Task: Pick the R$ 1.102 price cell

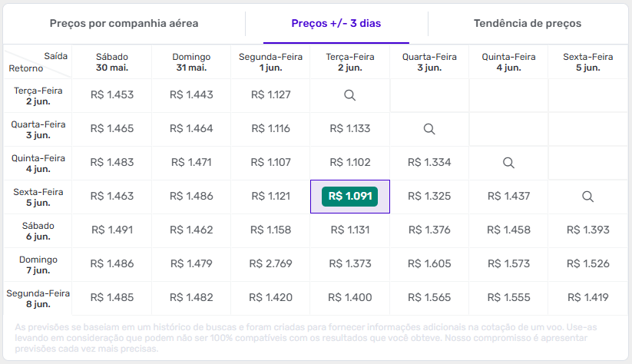Action: point(350,162)
